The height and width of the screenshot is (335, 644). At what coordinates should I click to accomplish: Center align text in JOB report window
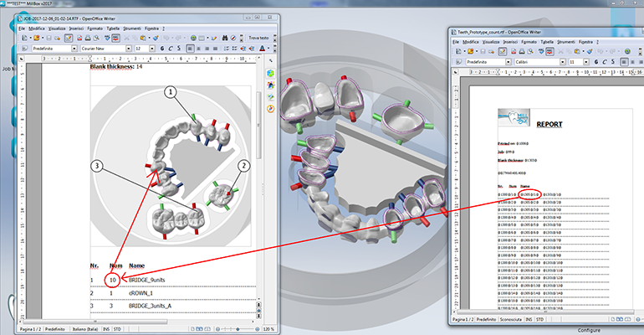pos(199,49)
